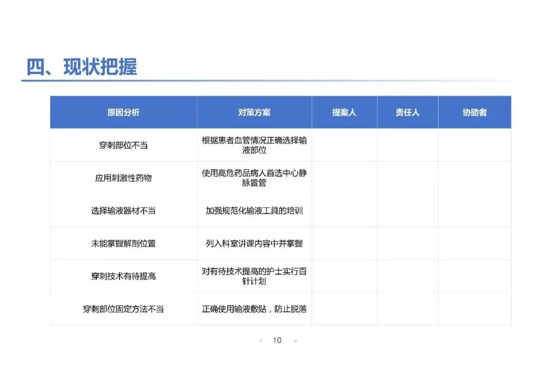Select the 对策方案 column header

[x=254, y=112]
